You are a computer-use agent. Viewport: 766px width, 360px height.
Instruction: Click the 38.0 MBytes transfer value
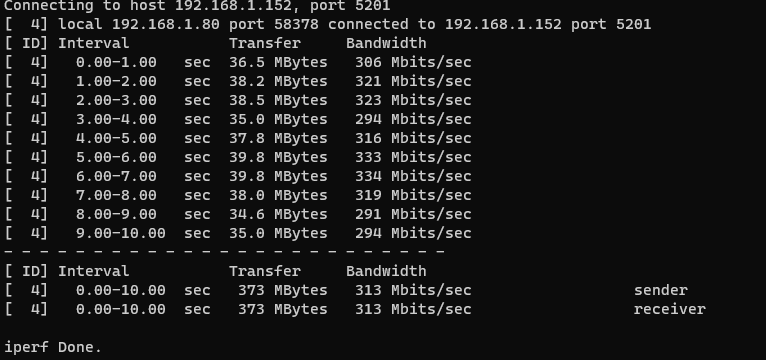pos(278,195)
